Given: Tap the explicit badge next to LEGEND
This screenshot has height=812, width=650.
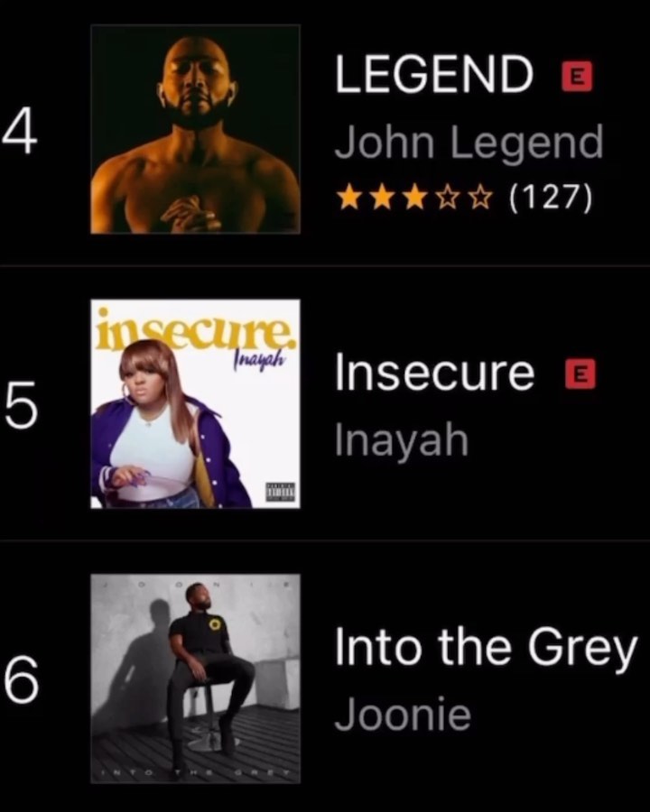Looking at the screenshot, I should pyautogui.click(x=578, y=76).
